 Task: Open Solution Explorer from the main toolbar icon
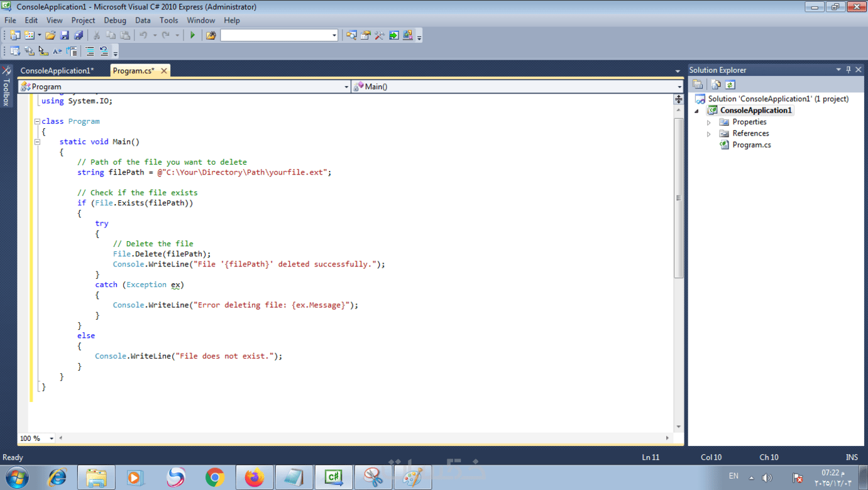pos(351,35)
